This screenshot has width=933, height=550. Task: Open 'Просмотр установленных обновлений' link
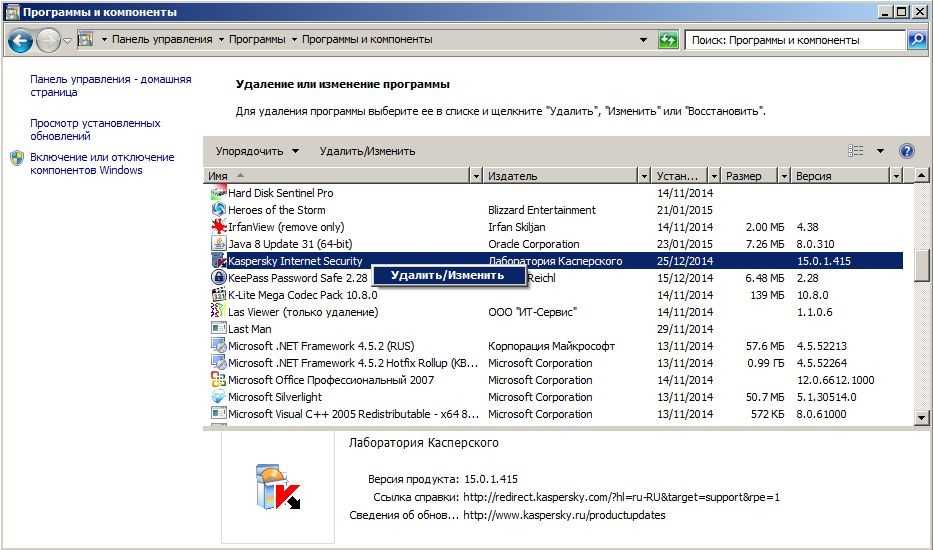click(x=95, y=129)
